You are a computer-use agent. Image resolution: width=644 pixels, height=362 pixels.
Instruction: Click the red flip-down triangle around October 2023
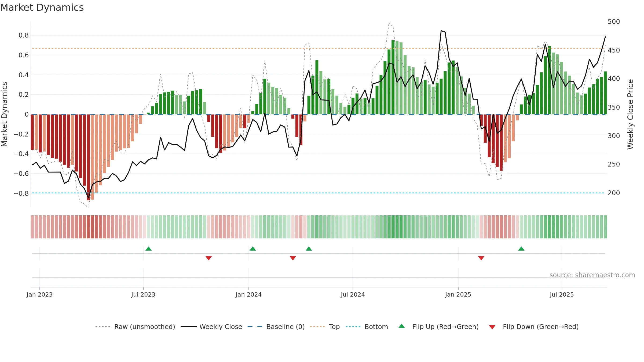[209, 258]
